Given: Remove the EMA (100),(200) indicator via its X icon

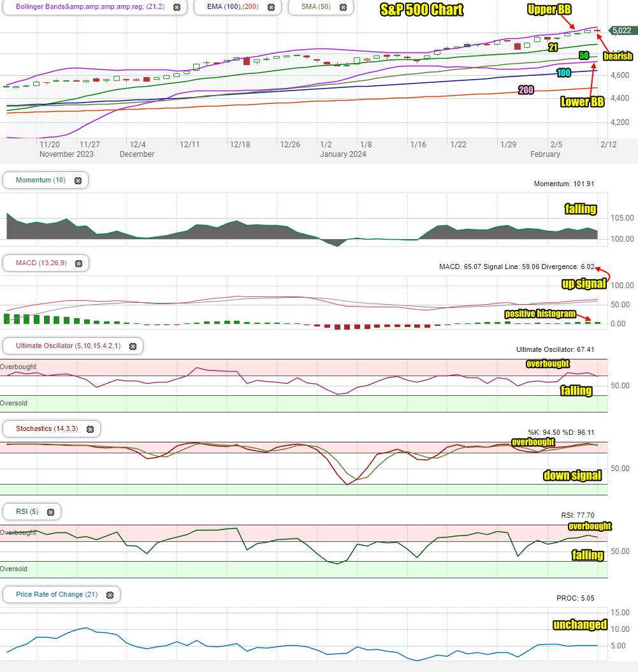Looking at the screenshot, I should coord(272,7).
